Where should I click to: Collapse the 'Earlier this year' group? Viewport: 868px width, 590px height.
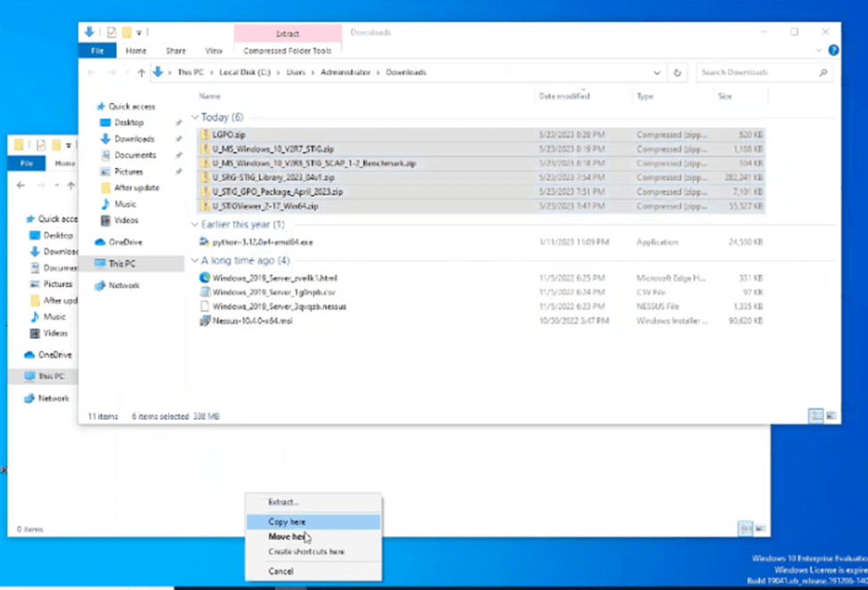(195, 225)
